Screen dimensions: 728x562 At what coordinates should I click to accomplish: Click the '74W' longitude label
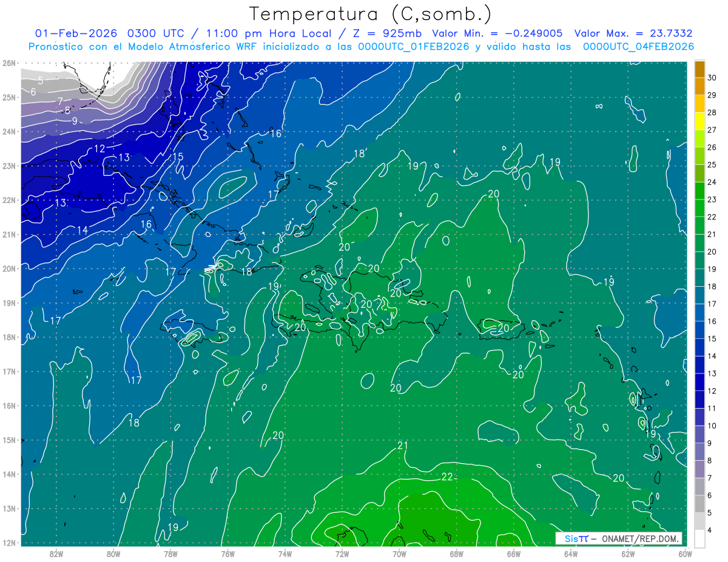point(285,554)
